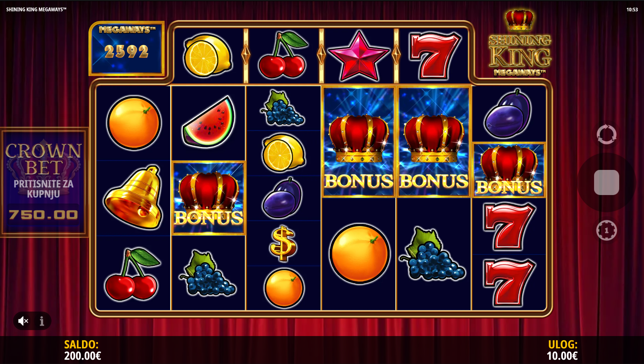Click the 10:53 clock in the corner
The image size is (644, 364).
point(632,9)
